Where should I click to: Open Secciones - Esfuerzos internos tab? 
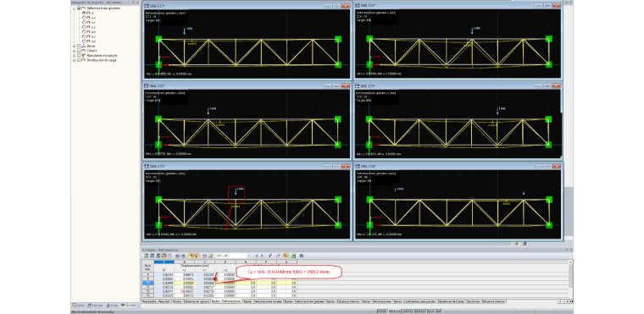486,301
